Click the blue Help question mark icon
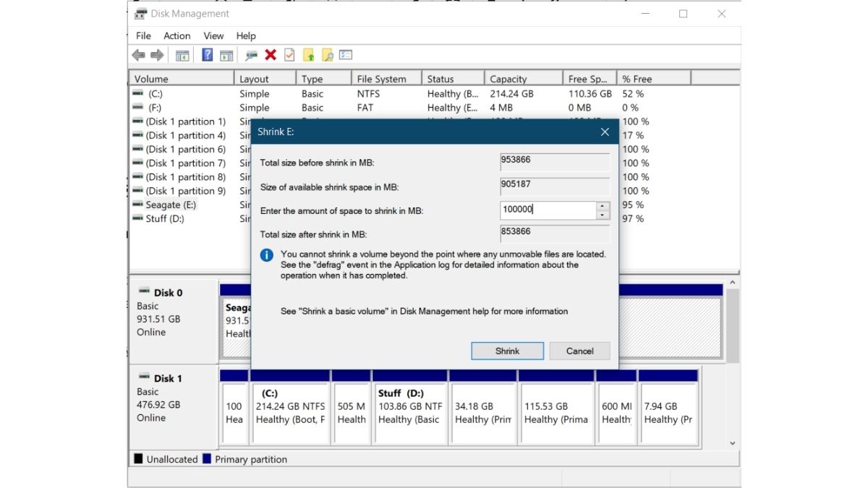Viewport: 868px width, 488px height. 207,55
